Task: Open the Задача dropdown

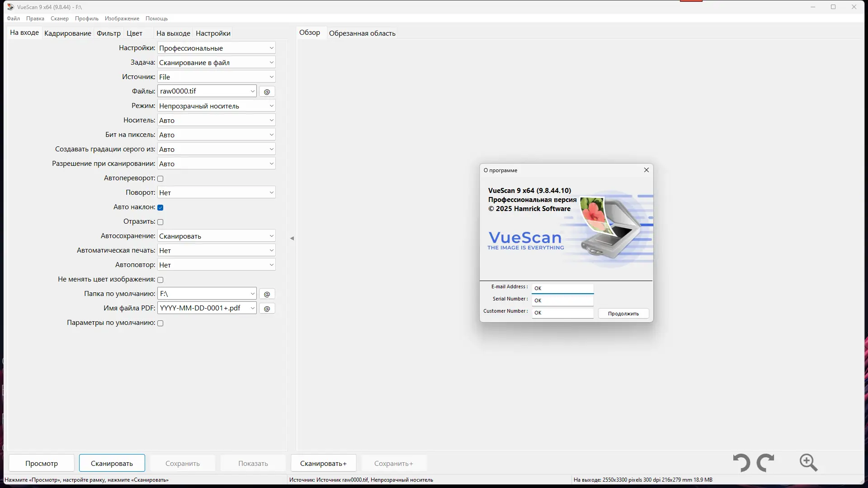Action: click(x=216, y=63)
